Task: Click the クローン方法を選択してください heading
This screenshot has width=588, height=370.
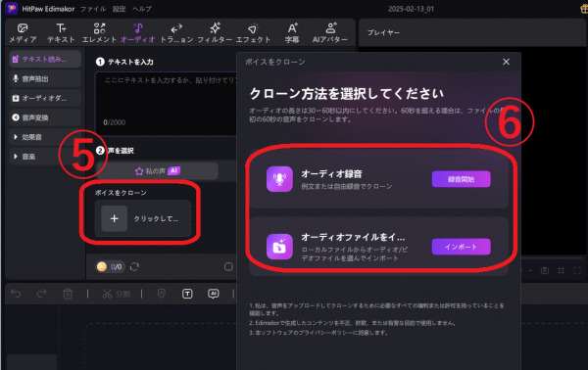Action: [347, 93]
